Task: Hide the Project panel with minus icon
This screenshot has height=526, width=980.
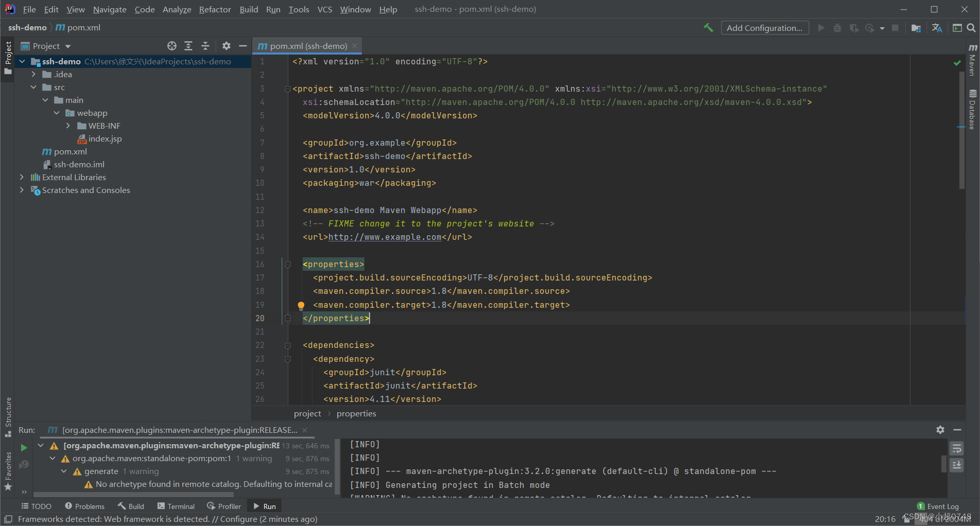Action: click(x=243, y=46)
